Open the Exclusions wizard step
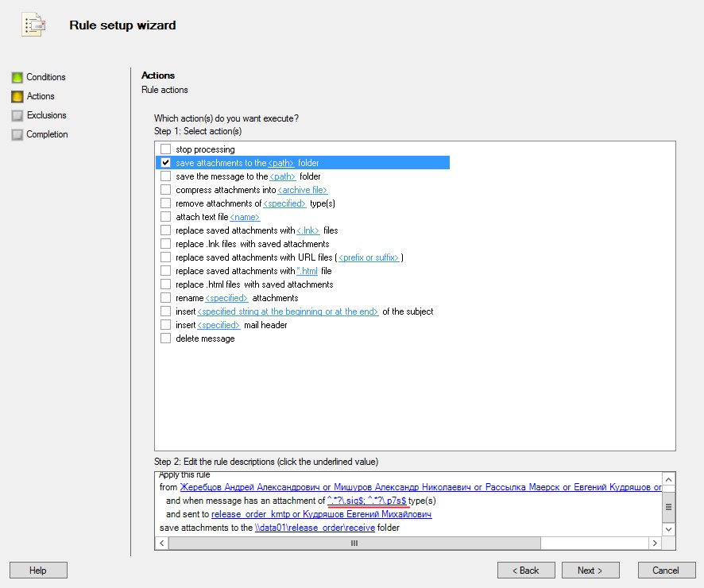 (46, 115)
